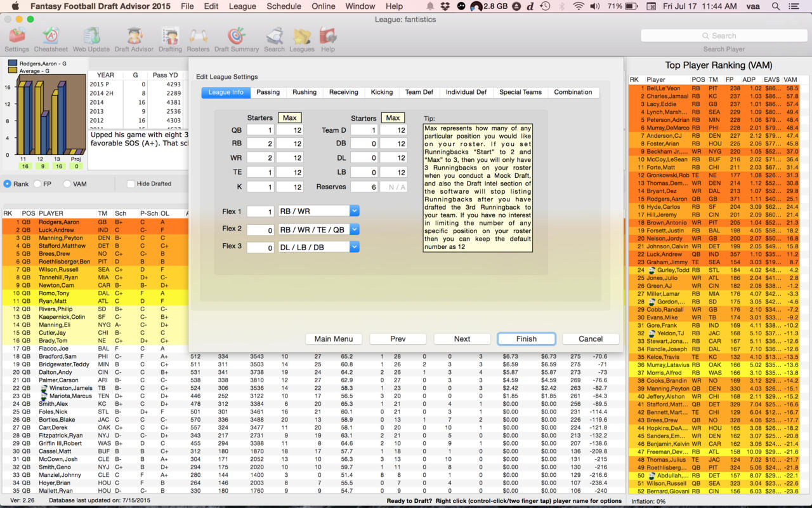
Task: Open Draft Advisor from toolbar
Action: click(134, 37)
